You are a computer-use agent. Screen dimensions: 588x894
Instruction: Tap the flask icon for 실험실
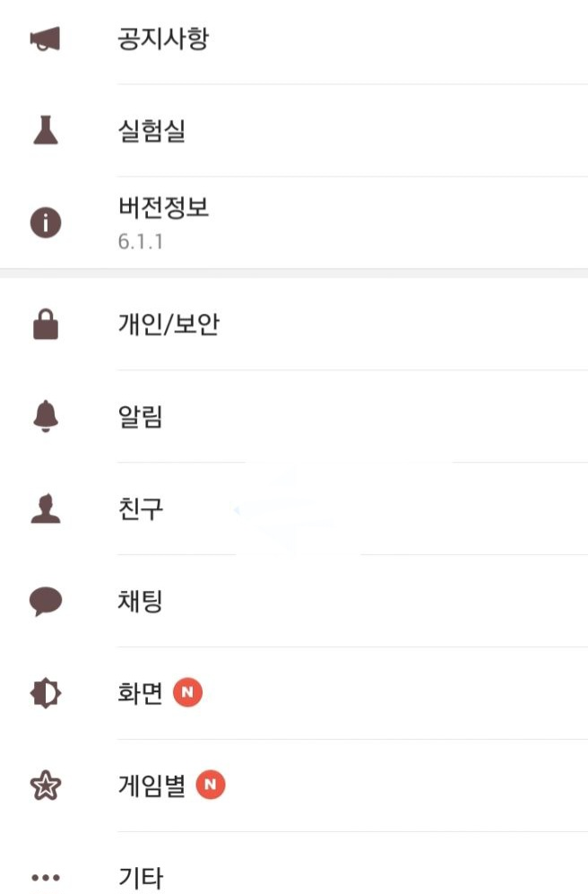click(46, 132)
